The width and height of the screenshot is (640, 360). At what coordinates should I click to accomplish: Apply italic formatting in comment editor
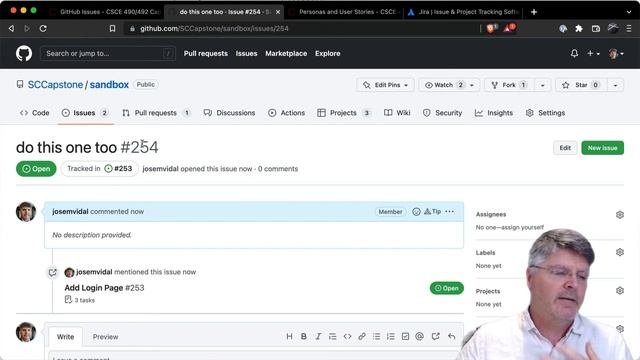pyautogui.click(x=318, y=336)
